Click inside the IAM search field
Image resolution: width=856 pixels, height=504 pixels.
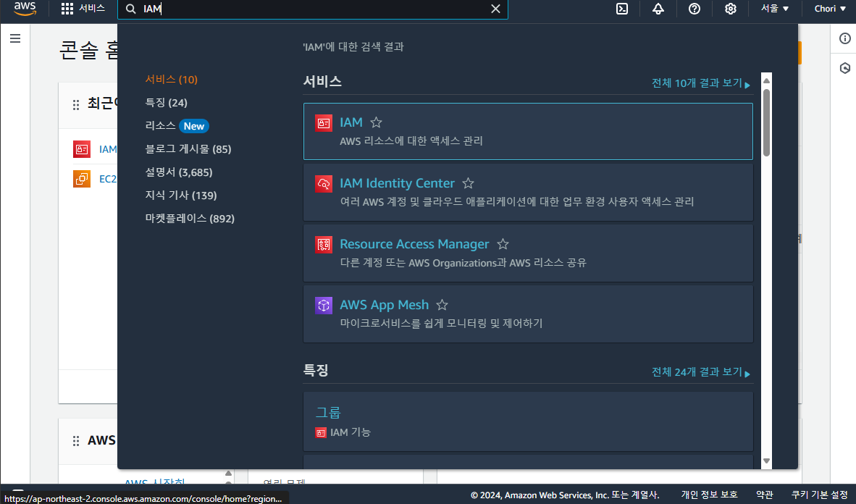(313, 9)
